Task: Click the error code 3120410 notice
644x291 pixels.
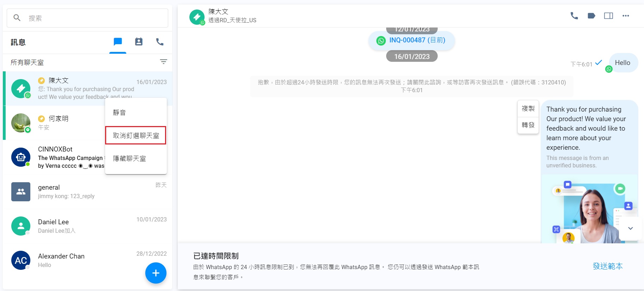Action: (x=412, y=86)
